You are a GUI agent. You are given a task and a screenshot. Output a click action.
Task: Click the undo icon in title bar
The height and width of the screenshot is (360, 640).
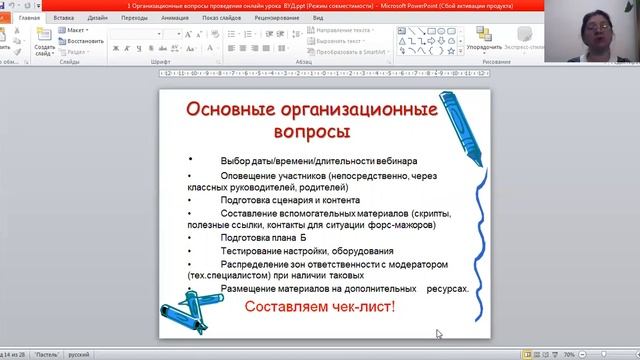11,6
